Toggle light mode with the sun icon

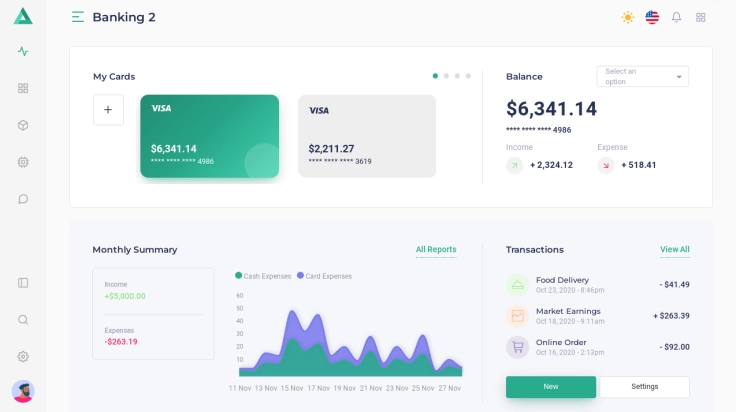(627, 17)
